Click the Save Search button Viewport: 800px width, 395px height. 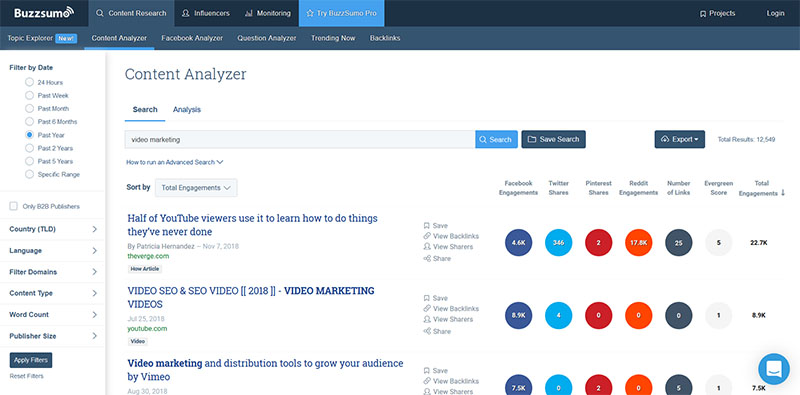click(x=554, y=139)
